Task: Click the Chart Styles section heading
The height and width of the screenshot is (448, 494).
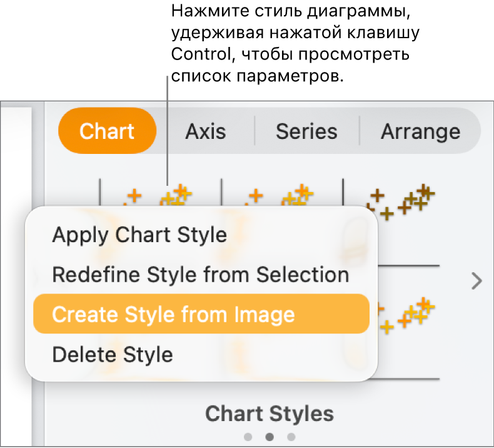Action: click(x=270, y=414)
